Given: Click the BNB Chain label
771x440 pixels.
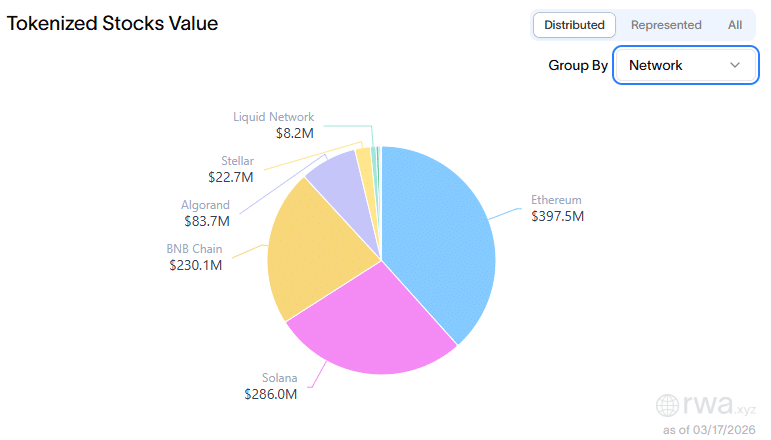Looking at the screenshot, I should [x=194, y=249].
